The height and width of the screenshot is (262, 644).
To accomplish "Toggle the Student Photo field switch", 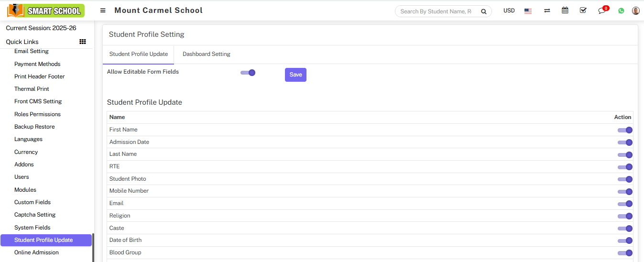I will point(625,179).
